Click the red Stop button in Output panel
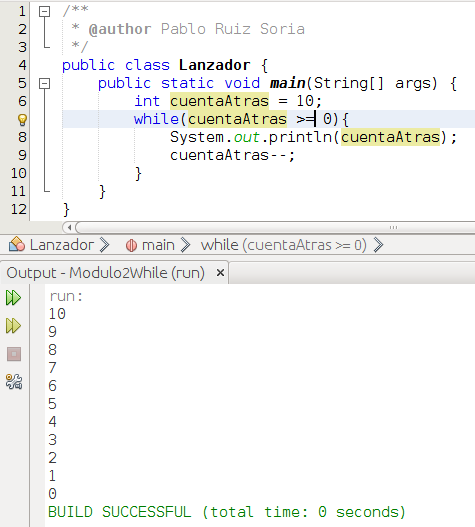475x527 pixels. (14, 354)
